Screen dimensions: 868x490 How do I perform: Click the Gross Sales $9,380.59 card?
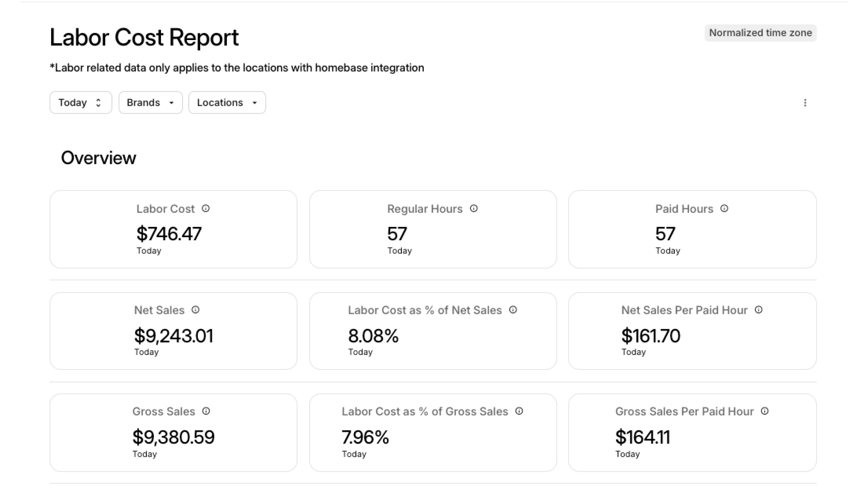(173, 433)
